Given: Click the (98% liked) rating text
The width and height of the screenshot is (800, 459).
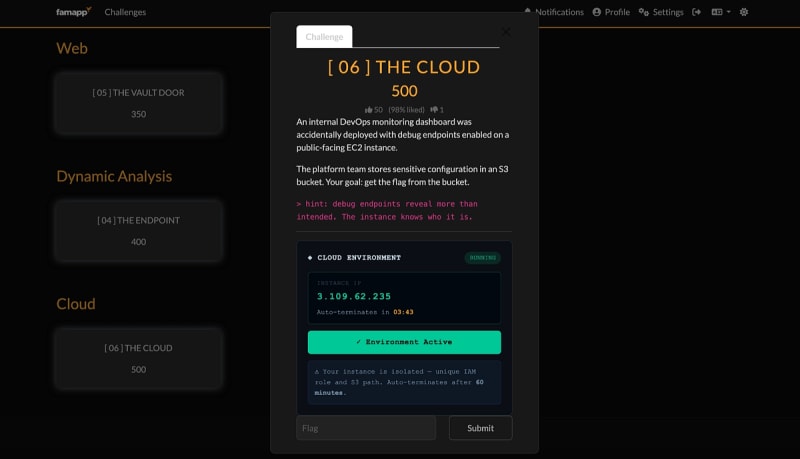Looking at the screenshot, I should pos(406,110).
